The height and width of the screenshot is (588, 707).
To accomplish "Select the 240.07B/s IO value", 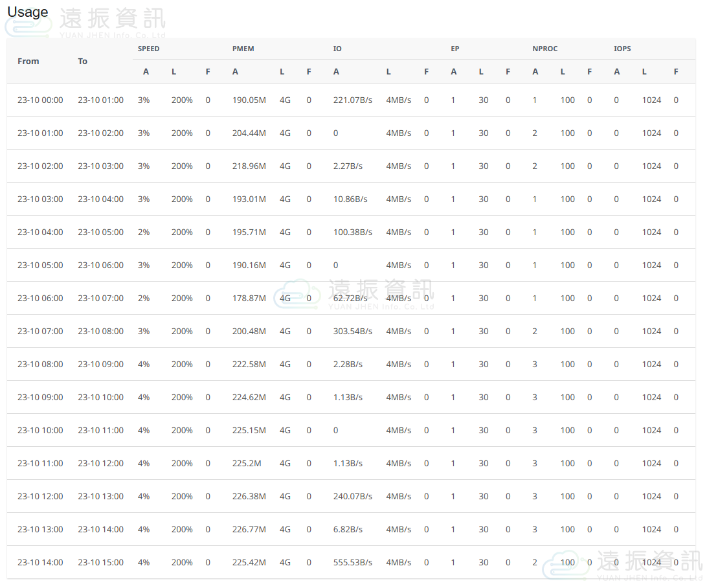I will tap(353, 496).
